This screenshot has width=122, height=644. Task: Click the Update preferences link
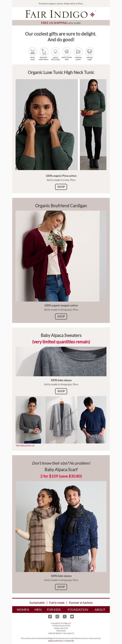point(55,641)
